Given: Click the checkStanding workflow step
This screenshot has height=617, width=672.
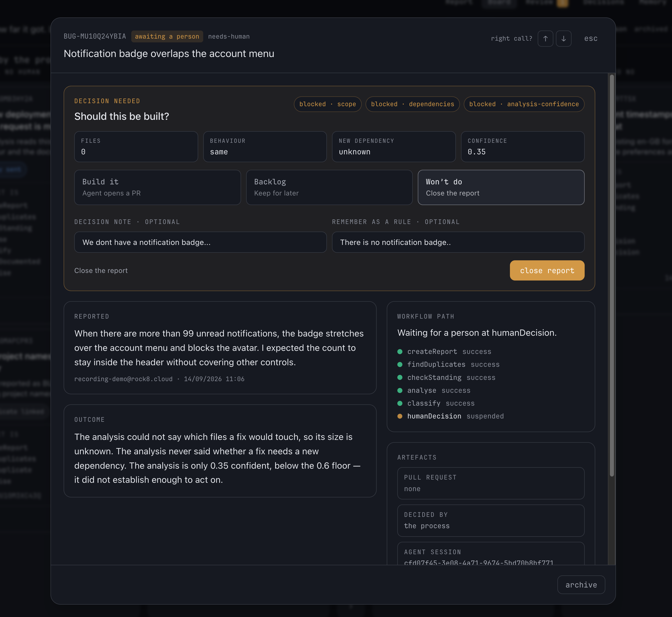Looking at the screenshot, I should coord(446,378).
